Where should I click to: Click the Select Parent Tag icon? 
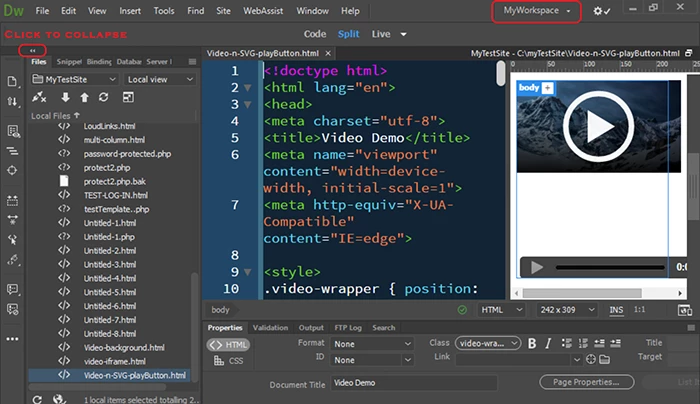[x=12, y=240]
